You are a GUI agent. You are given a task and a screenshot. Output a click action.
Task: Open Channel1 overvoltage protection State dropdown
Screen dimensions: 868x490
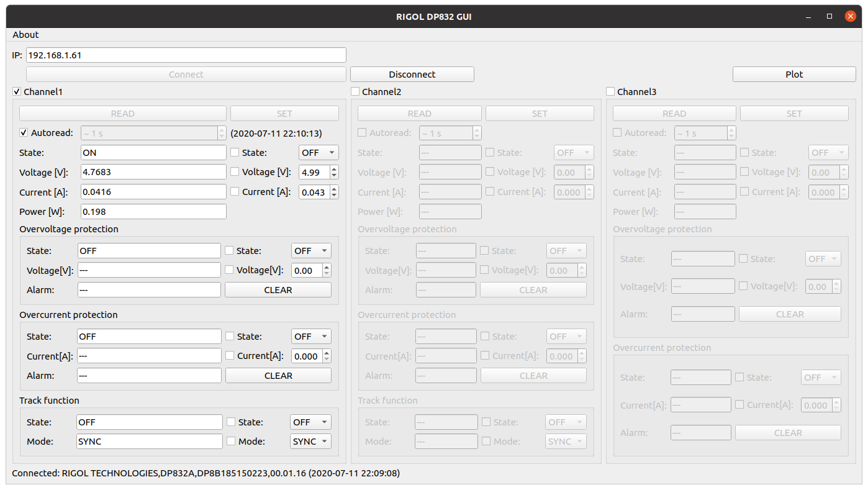pos(311,251)
